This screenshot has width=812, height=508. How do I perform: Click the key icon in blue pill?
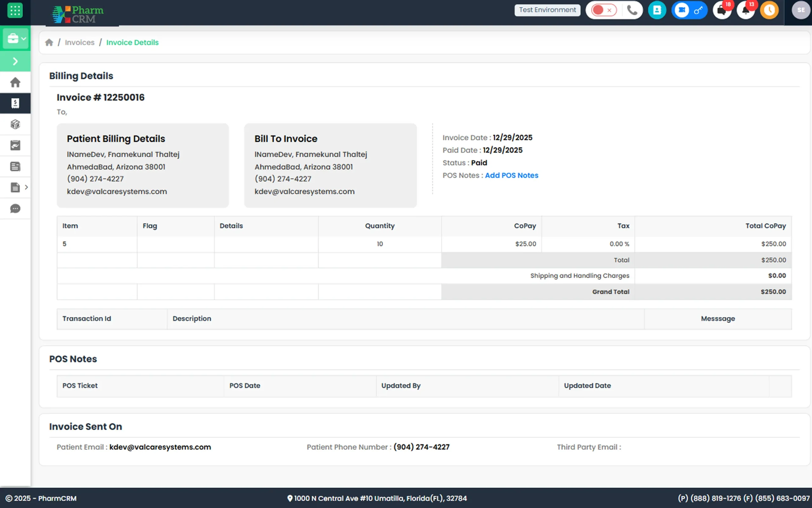tap(698, 10)
